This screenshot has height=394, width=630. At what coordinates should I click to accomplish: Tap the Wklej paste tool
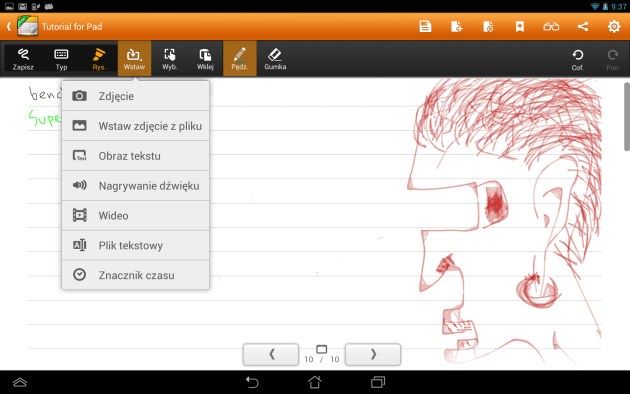[x=205, y=59]
